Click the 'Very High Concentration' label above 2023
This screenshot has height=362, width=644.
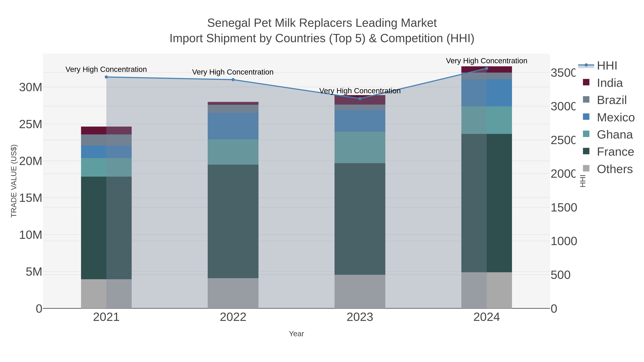pos(360,91)
